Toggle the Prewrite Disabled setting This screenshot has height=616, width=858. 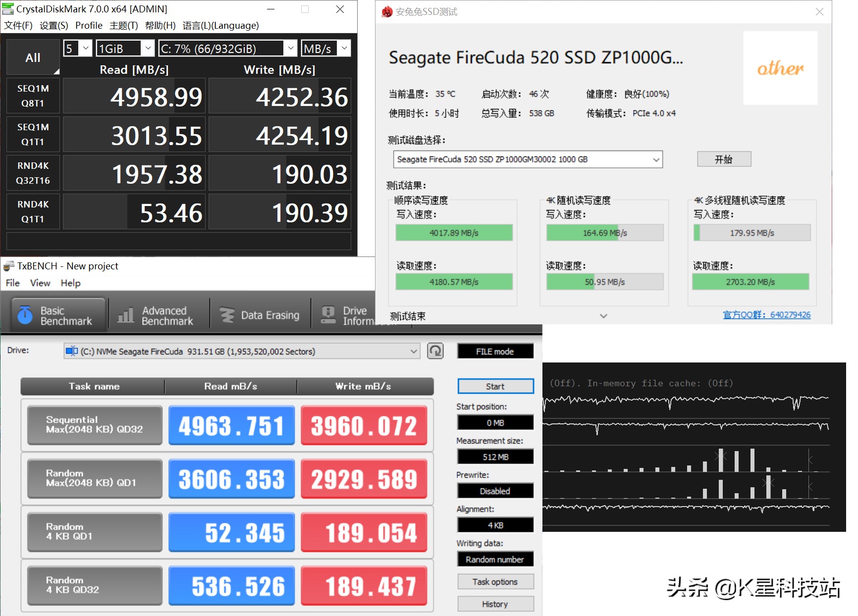[495, 491]
